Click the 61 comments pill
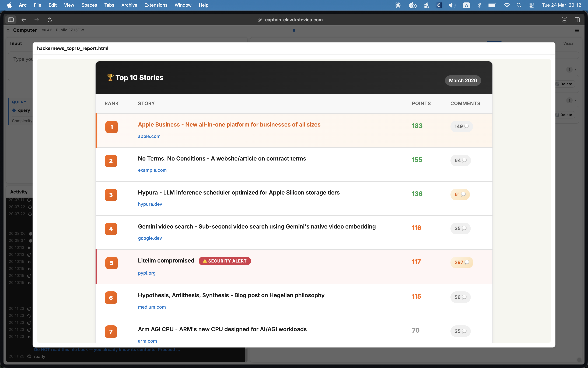The height and width of the screenshot is (368, 588). (x=460, y=195)
